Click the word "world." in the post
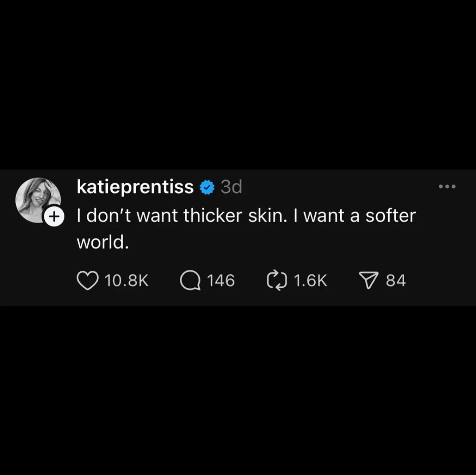 103,242
